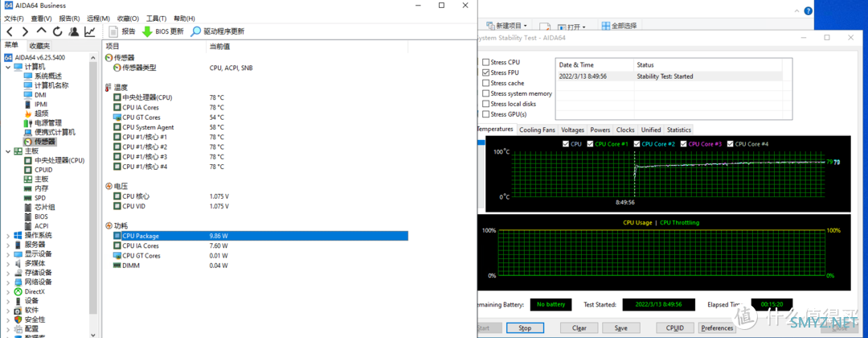Select 电源管理 battery icon item
Viewport: 868px width, 338px height.
pos(43,123)
